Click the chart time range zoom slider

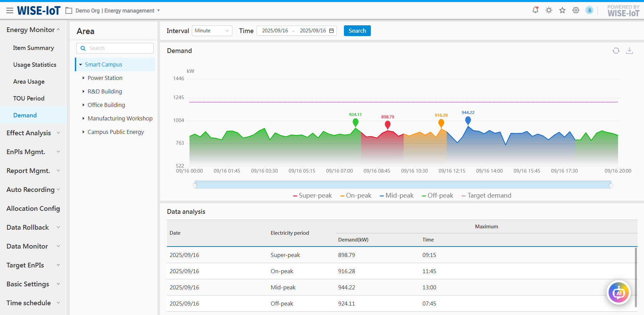[x=403, y=185]
